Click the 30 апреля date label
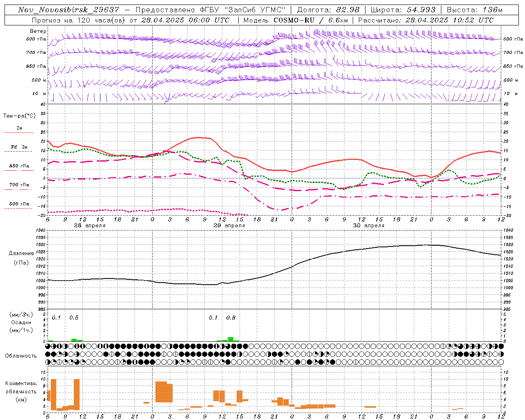Image resolution: width=525 pixels, height=420 pixels. click(369, 226)
